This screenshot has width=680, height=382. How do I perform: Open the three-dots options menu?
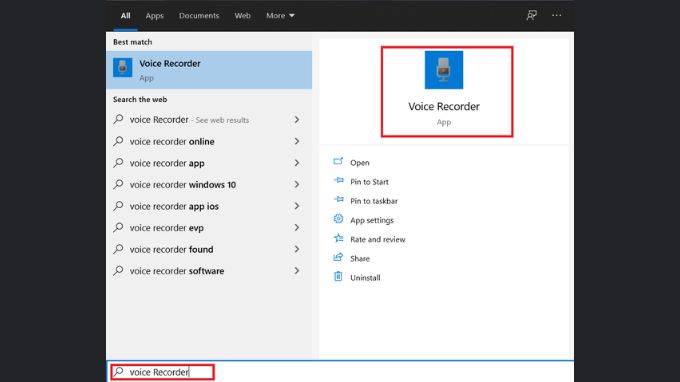(556, 16)
